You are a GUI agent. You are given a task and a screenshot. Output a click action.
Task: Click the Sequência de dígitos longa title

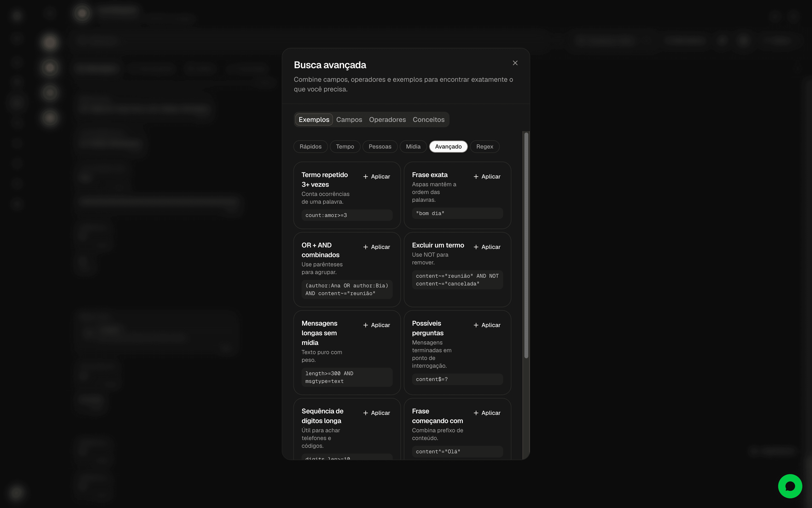tap(322, 416)
